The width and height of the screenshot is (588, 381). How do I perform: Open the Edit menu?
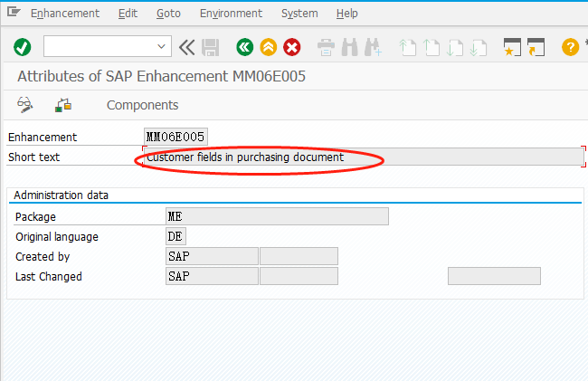[x=128, y=14]
